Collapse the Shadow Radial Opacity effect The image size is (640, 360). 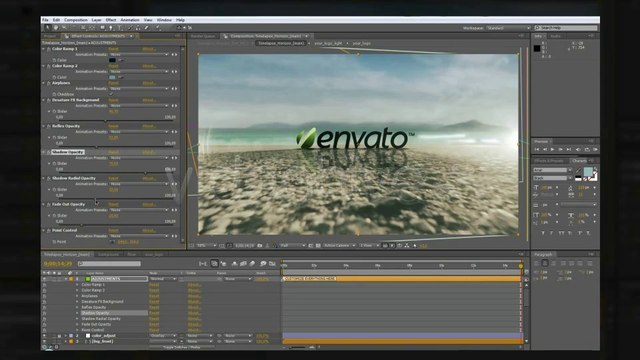coord(44,178)
